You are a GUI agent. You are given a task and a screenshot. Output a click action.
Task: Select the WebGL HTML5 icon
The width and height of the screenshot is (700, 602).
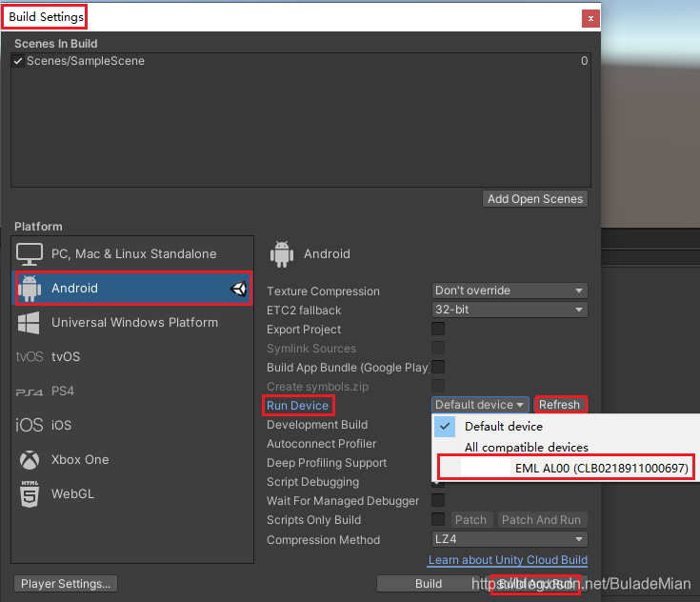[x=30, y=494]
